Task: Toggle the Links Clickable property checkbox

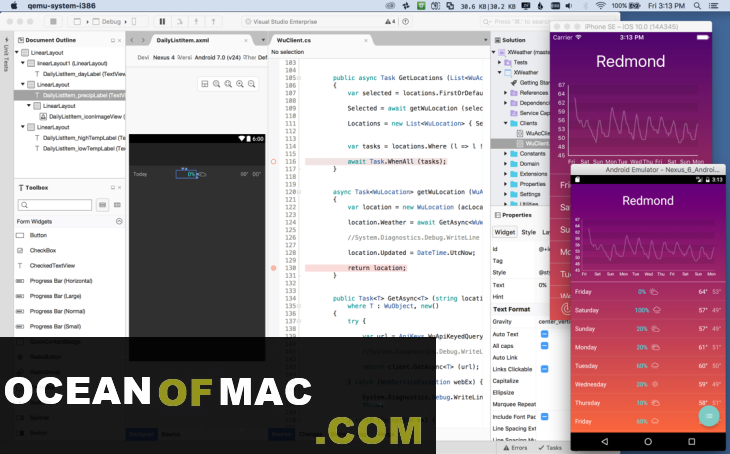Action: (544, 369)
